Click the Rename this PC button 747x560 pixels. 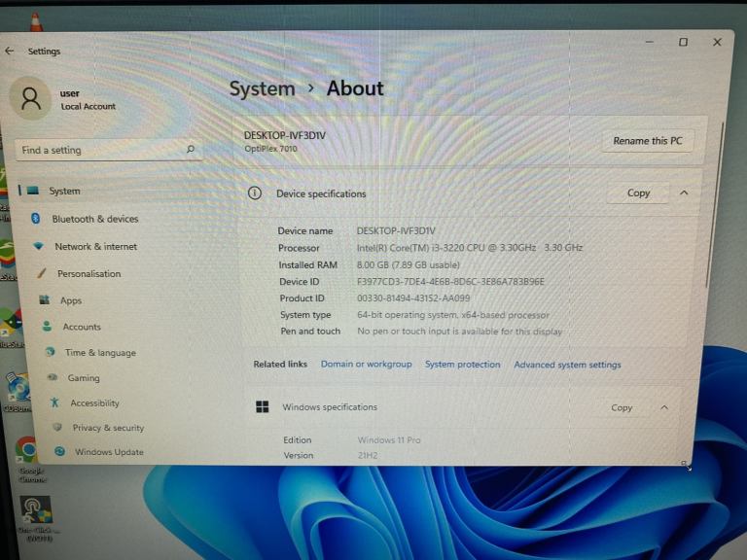click(x=647, y=141)
